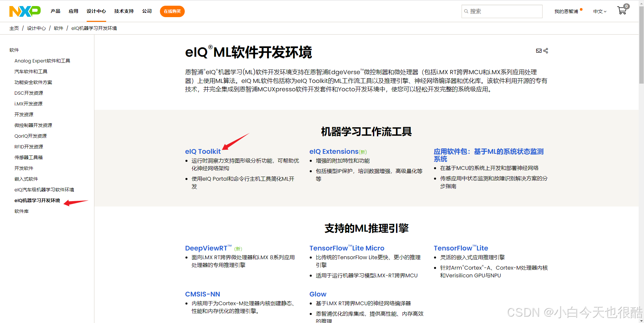
Task: Open the 公司 menu
Action: pyautogui.click(x=147, y=11)
